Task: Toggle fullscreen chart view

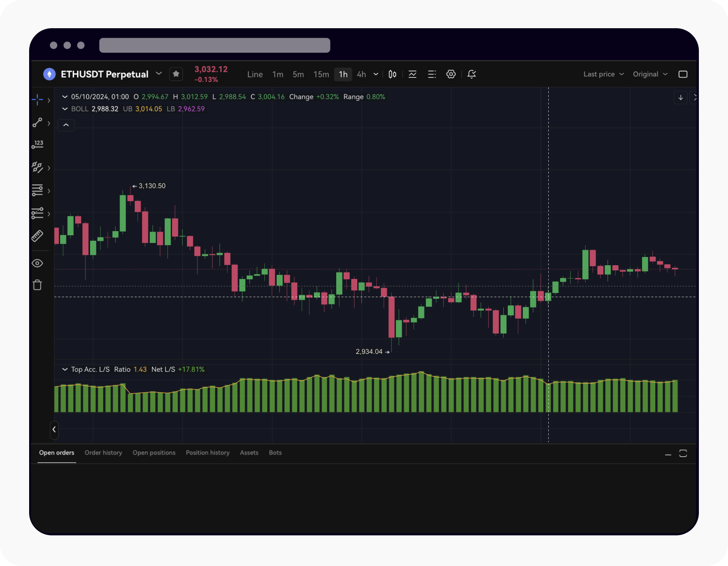Action: pos(683,74)
